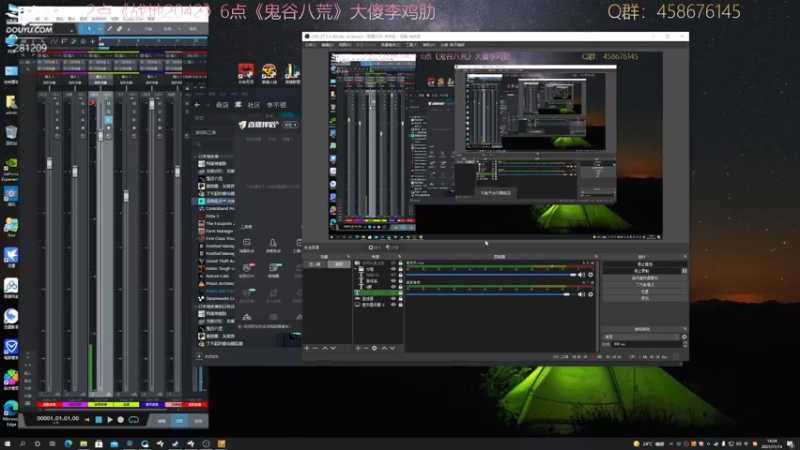Open Steam games filter dropdown
The width and height of the screenshot is (800, 450).
(x=212, y=133)
